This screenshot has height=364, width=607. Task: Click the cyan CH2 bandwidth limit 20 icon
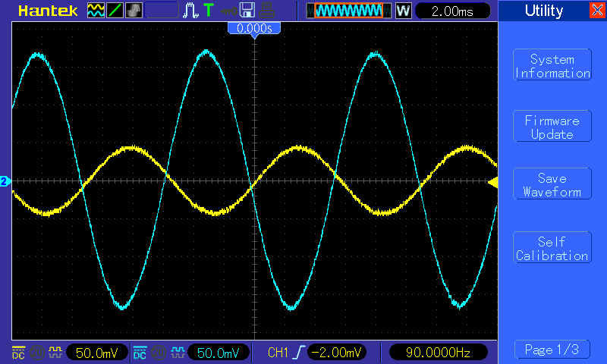[x=159, y=353]
